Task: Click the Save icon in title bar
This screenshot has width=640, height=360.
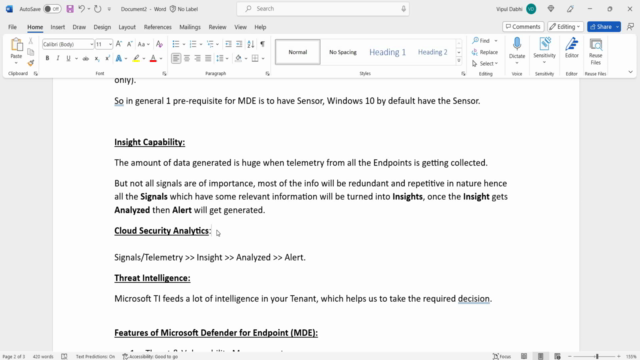Action: click(x=70, y=9)
